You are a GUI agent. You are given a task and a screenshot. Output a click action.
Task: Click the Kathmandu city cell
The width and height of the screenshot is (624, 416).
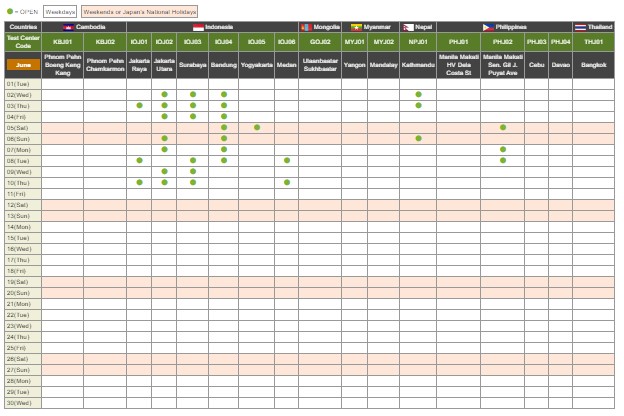pos(418,64)
